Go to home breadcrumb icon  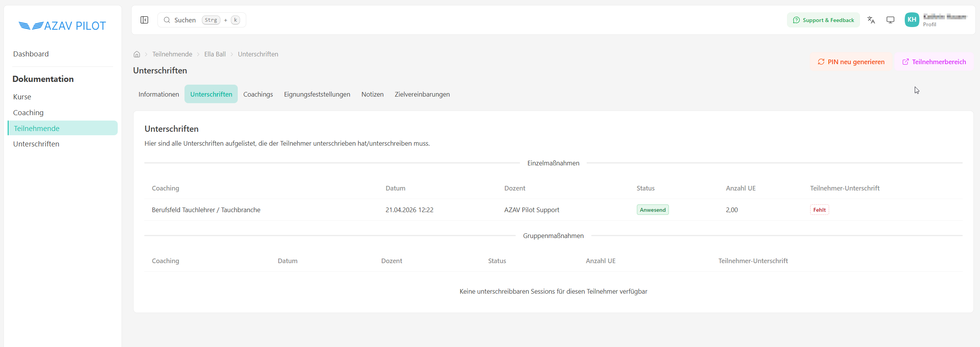(x=137, y=54)
